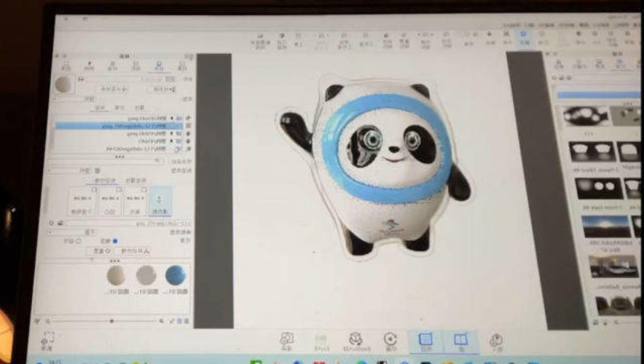
Task: Switch material swatches to grid view
Action: tap(179, 321)
